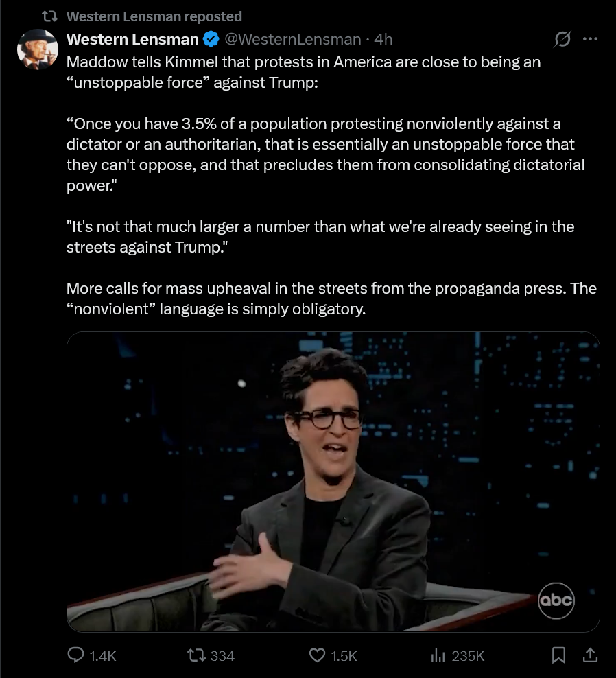Viewport: 616px width, 678px height.
Task: Click the repost arrows icon below video
Action: click(x=196, y=655)
